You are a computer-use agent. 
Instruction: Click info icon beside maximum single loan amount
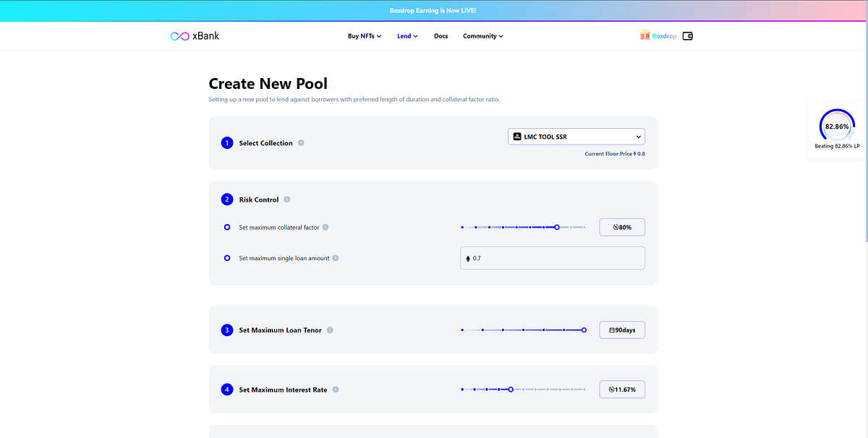[x=336, y=258]
